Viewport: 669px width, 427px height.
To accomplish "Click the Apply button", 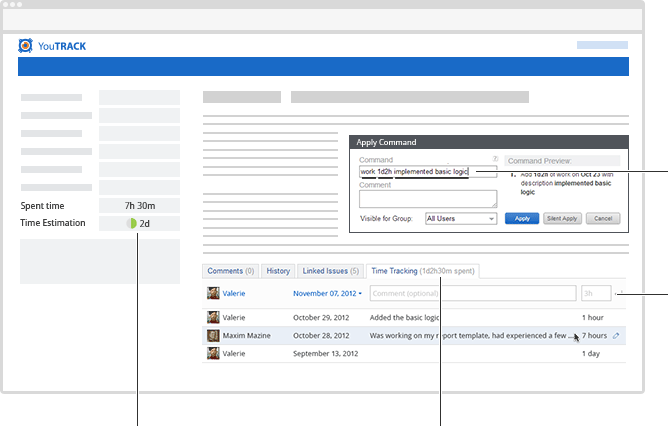I will click(522, 218).
